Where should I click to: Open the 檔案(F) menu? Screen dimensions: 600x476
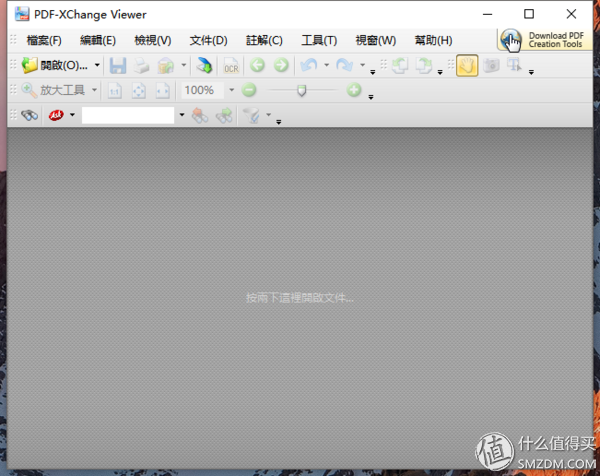coord(44,40)
